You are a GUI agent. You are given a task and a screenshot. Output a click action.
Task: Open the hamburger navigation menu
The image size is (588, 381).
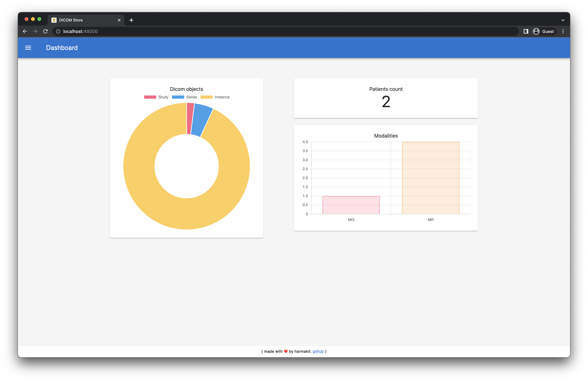click(28, 48)
